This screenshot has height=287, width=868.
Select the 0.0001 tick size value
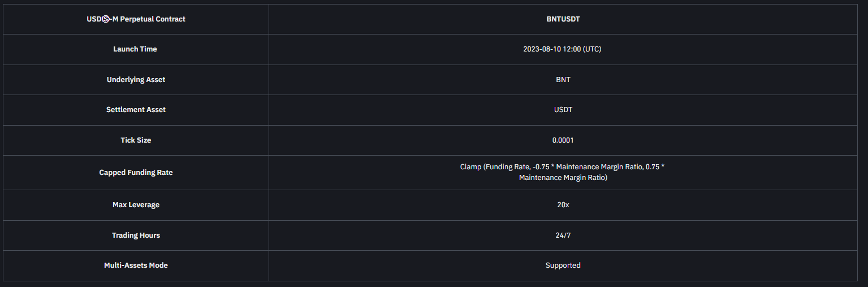[x=563, y=140]
